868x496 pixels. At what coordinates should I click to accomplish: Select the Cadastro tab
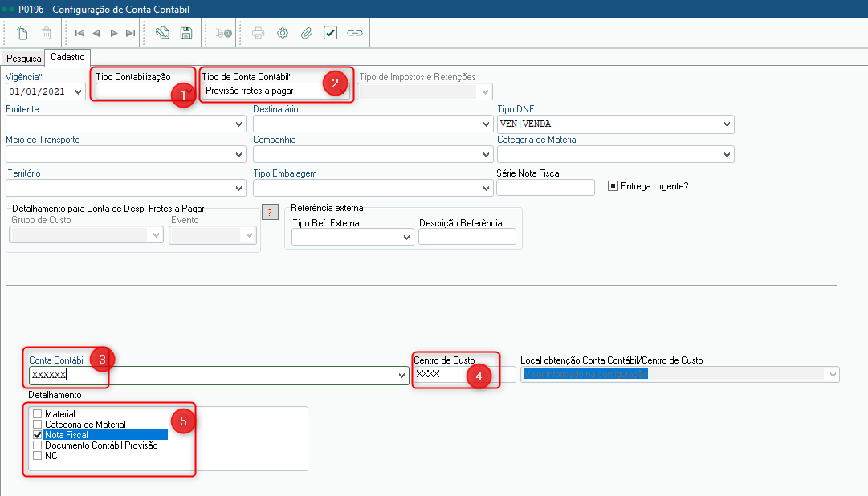tap(67, 57)
